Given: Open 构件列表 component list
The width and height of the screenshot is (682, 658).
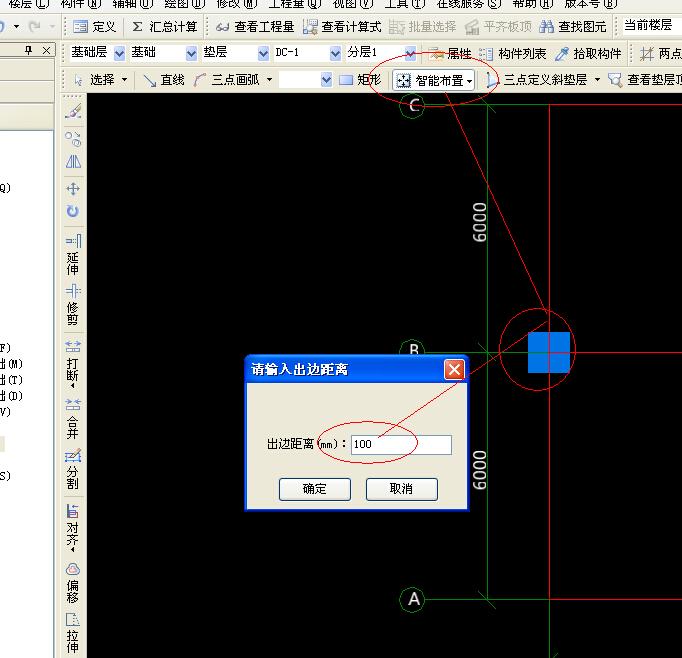Looking at the screenshot, I should (513, 54).
